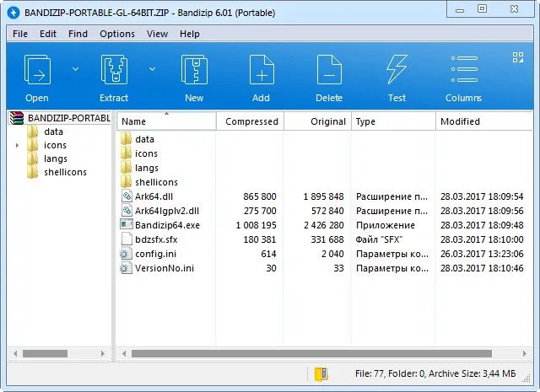Click the Add files toolbar icon
540x392 pixels.
(x=262, y=70)
